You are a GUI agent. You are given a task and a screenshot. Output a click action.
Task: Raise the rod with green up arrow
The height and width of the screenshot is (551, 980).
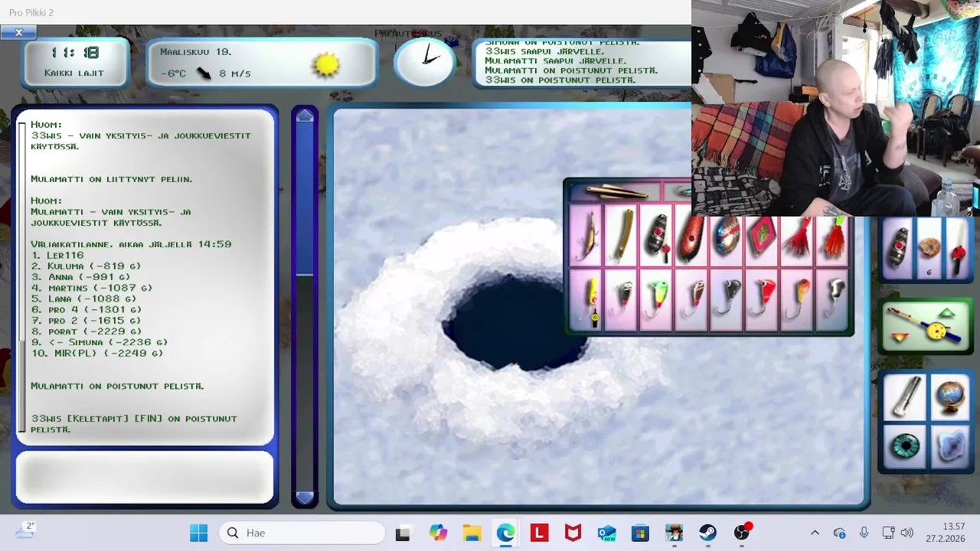click(x=947, y=312)
